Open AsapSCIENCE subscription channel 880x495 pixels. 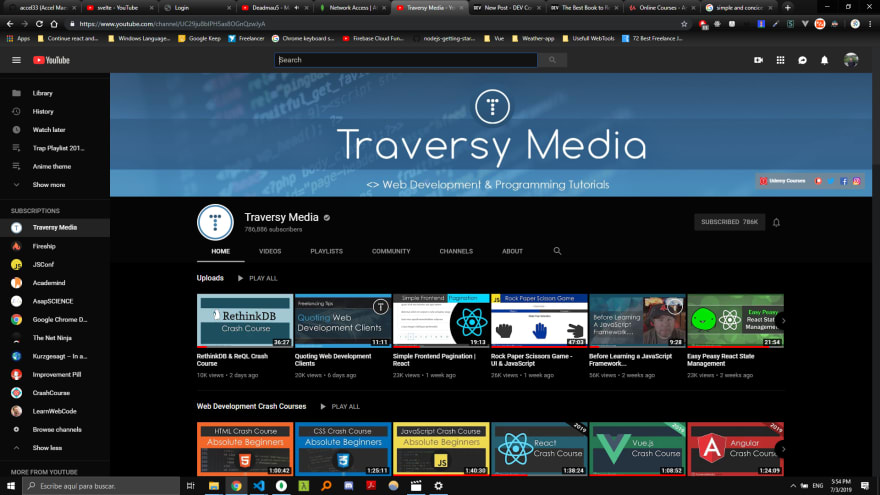pyautogui.click(x=55, y=301)
